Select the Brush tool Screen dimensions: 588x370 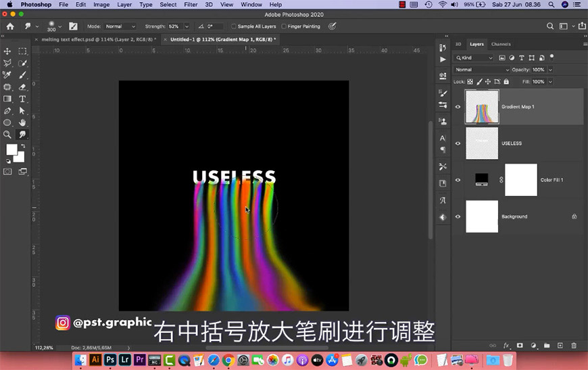(x=22, y=75)
